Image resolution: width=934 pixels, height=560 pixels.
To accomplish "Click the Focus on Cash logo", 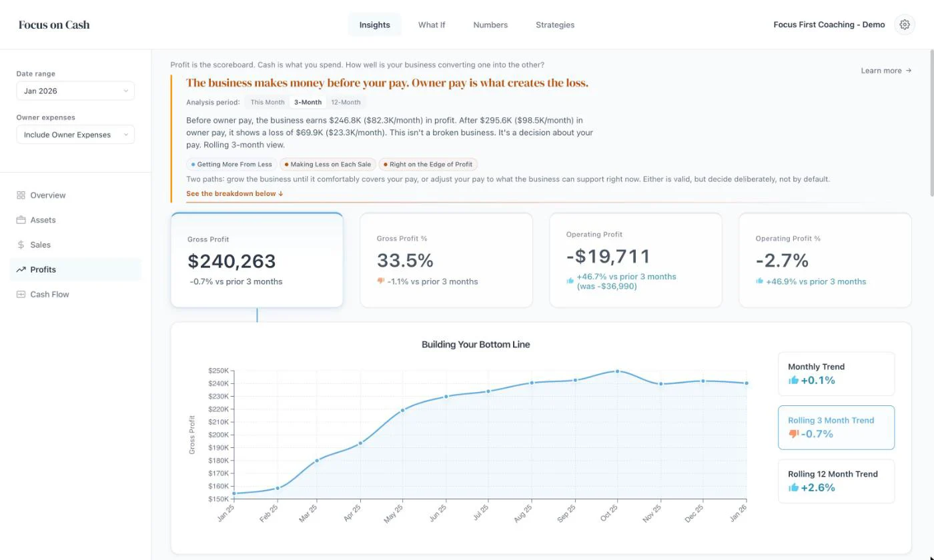I will pos(54,25).
